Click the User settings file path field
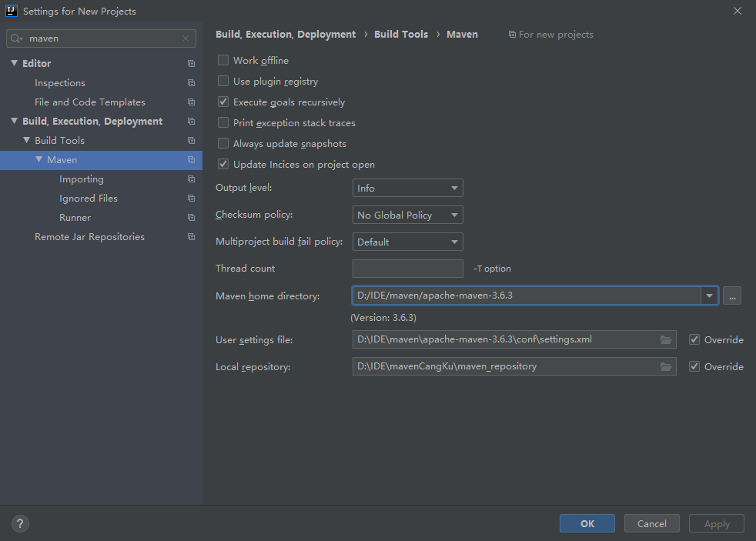Viewport: 756px width, 541px height. pos(514,339)
